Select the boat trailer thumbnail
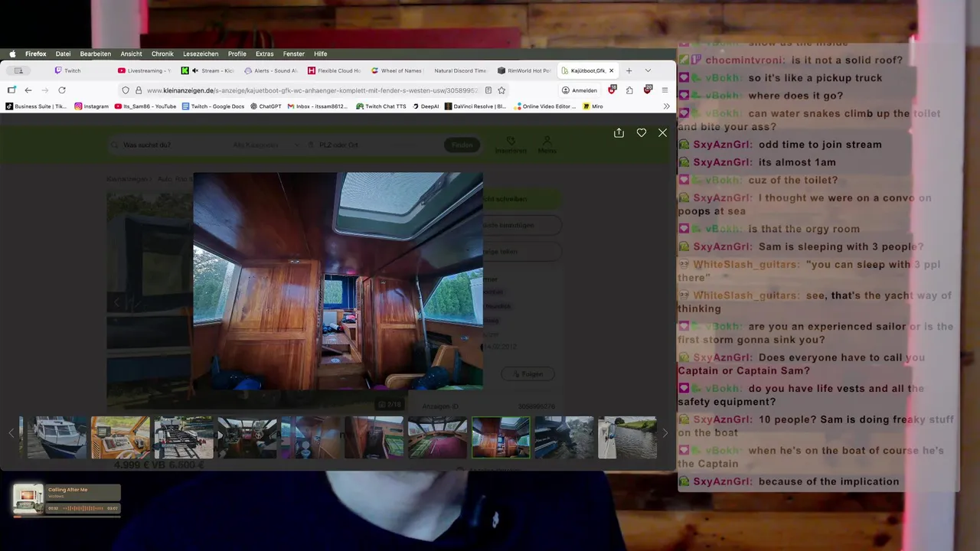The width and height of the screenshot is (980, 551). tap(184, 438)
